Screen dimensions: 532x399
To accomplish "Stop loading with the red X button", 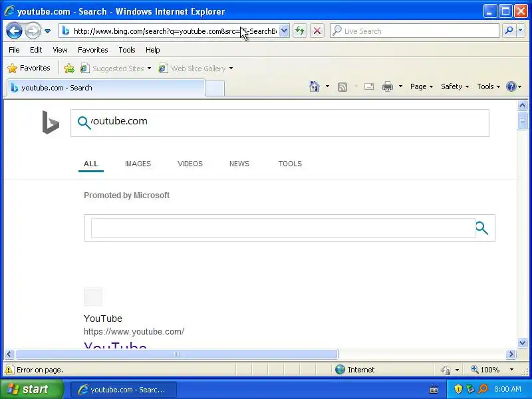I will (317, 31).
